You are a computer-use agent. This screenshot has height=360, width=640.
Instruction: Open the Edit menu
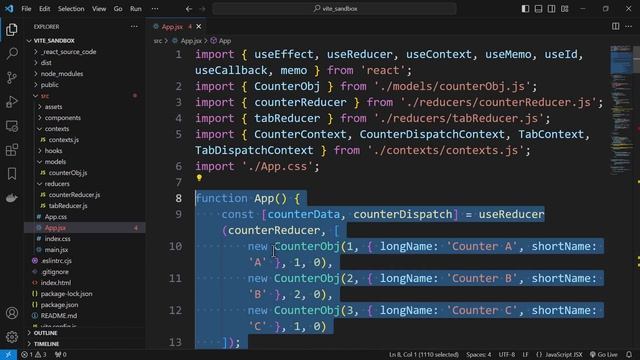tap(44, 9)
